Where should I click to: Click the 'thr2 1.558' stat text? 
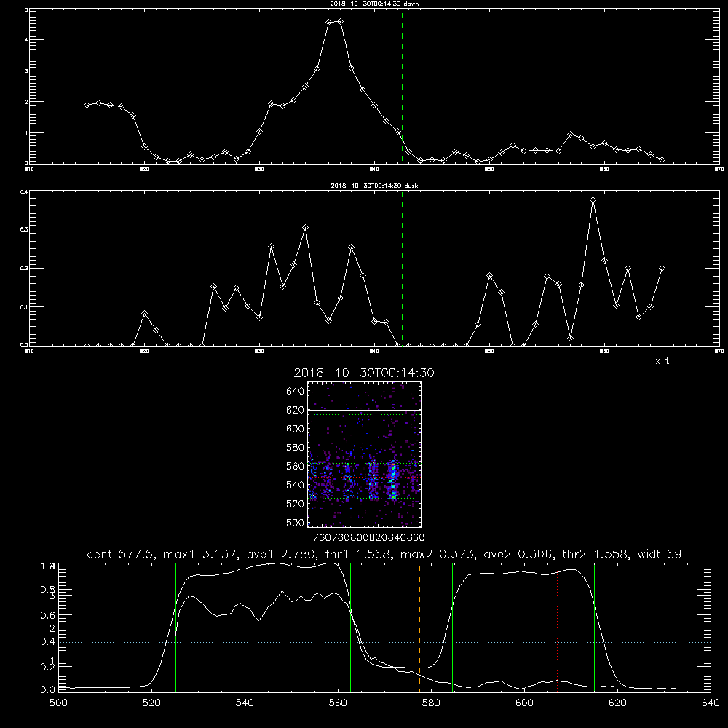[x=596, y=554]
